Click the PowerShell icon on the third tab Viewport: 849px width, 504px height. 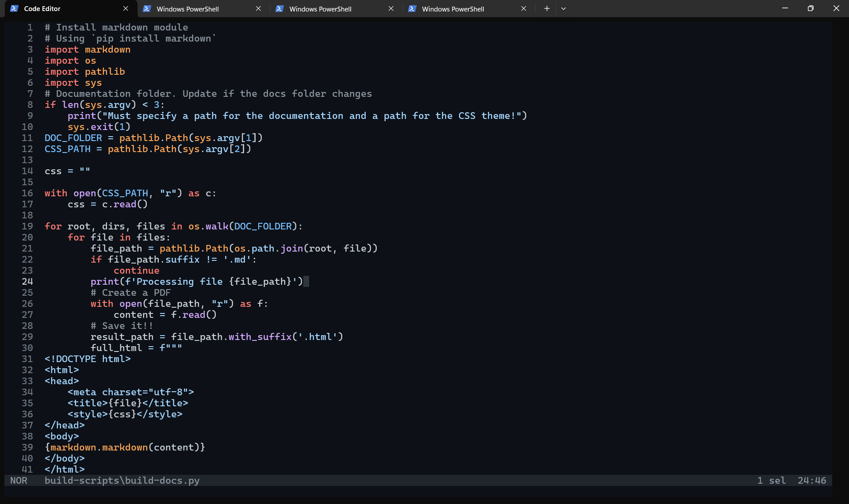tap(279, 9)
